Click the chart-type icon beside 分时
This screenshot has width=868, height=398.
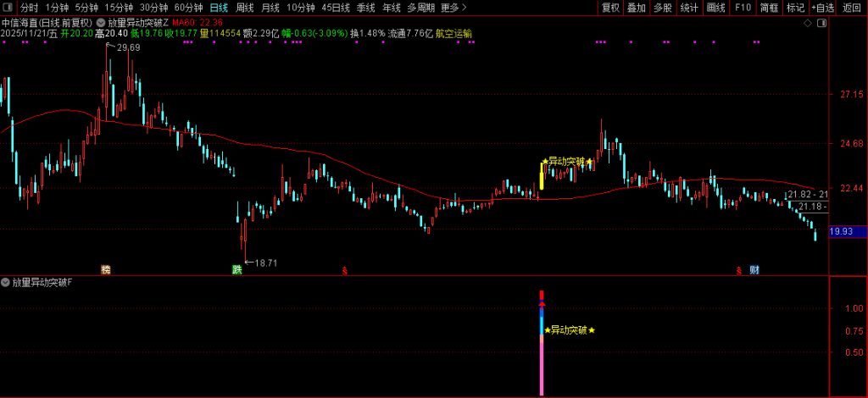coord(8,8)
